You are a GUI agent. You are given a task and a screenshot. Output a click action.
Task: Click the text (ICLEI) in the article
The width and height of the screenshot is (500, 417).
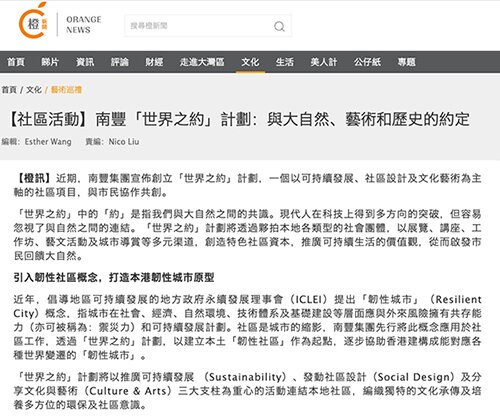pyautogui.click(x=309, y=299)
